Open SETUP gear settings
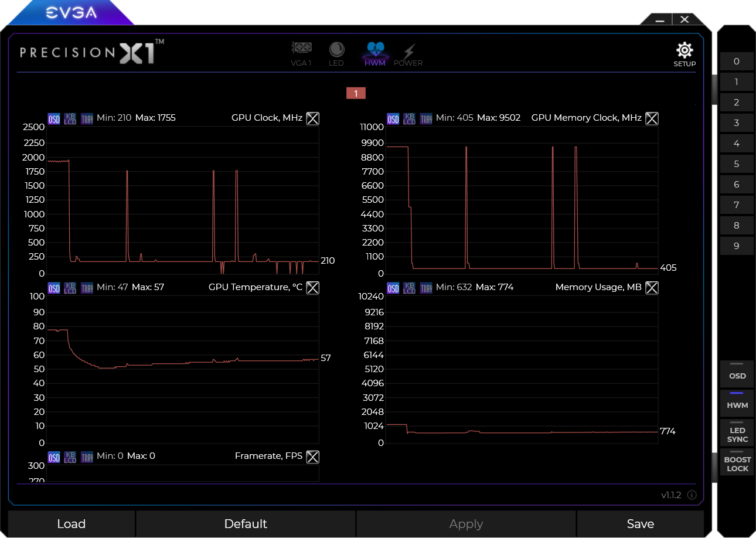Screen dimensions: 756x538 click(x=685, y=55)
